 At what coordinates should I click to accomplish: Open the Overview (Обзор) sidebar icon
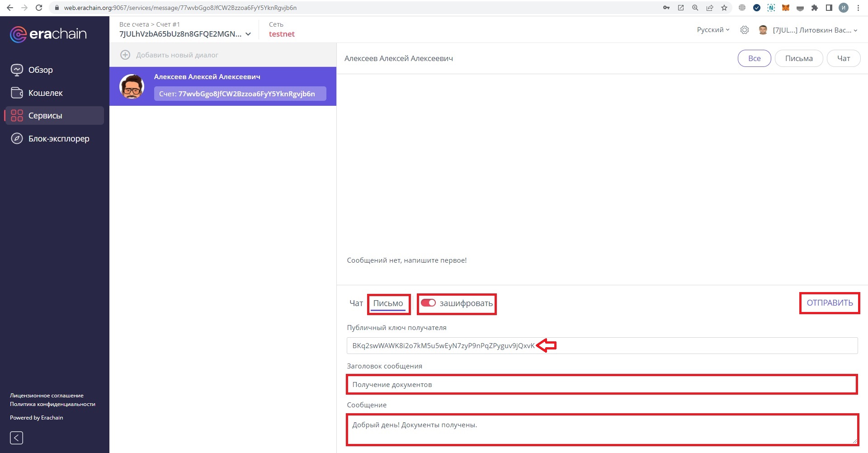[17, 70]
